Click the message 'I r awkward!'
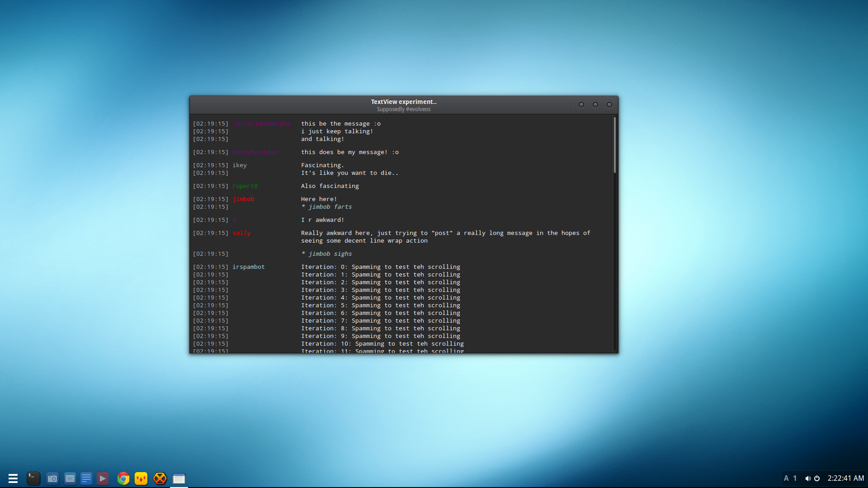Screen dimensions: 868x488 click(x=323, y=220)
